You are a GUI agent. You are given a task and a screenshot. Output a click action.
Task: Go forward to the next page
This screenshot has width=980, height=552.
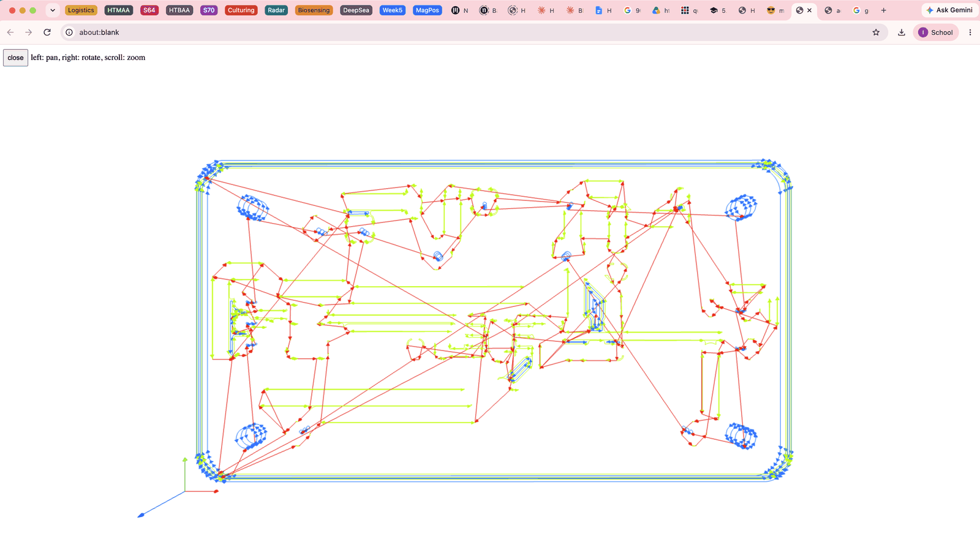(x=29, y=32)
